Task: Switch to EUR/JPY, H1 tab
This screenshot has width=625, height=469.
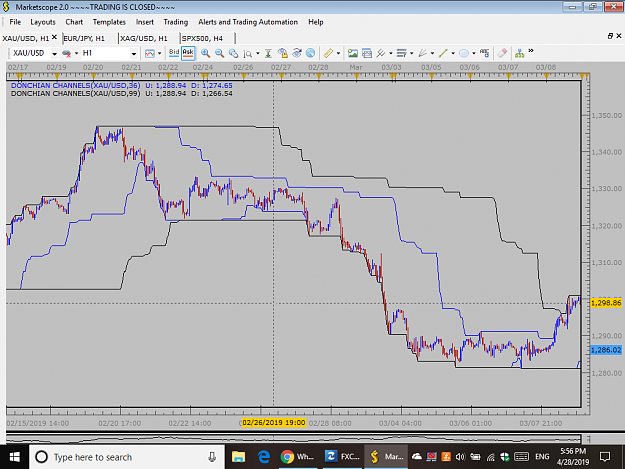Action: pos(84,38)
